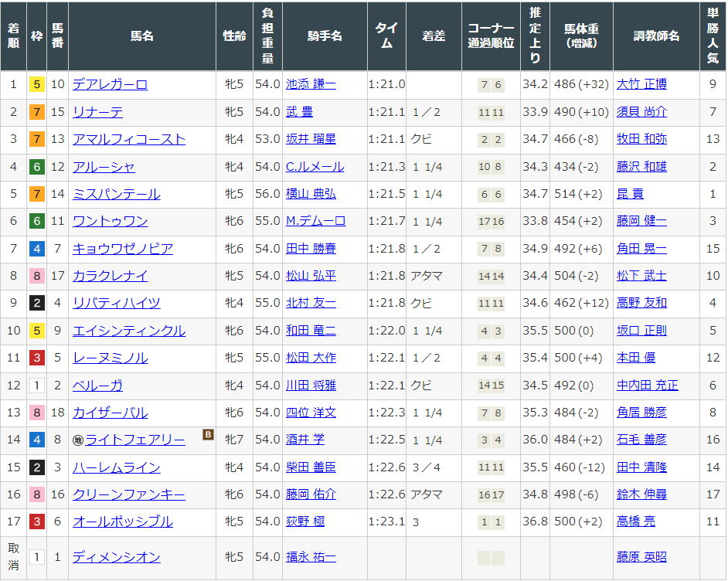Click red frame 3 badge in レーヌミノル row

36,358
